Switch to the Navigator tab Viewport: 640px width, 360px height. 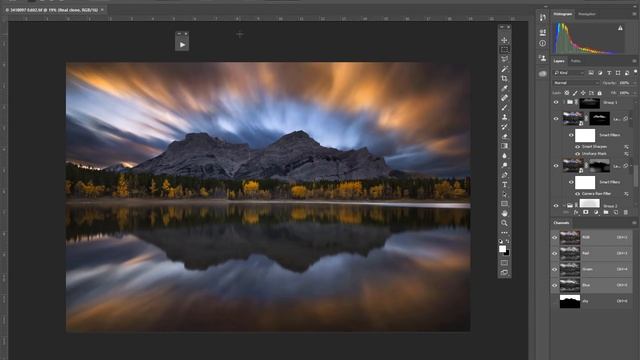(587, 14)
